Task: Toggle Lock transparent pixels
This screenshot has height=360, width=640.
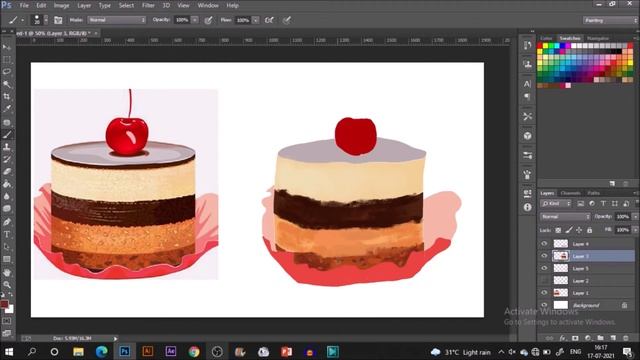Action: [x=558, y=230]
